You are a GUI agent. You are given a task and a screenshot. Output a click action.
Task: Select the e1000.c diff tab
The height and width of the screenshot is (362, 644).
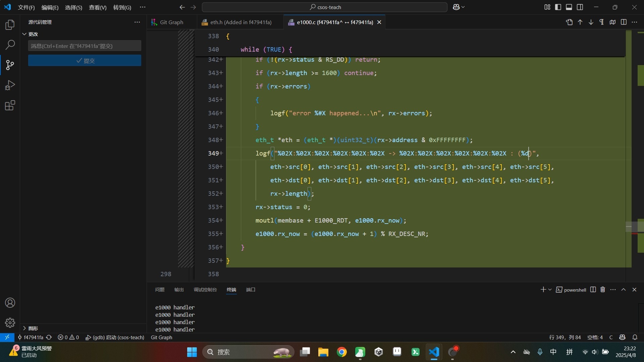click(x=334, y=22)
